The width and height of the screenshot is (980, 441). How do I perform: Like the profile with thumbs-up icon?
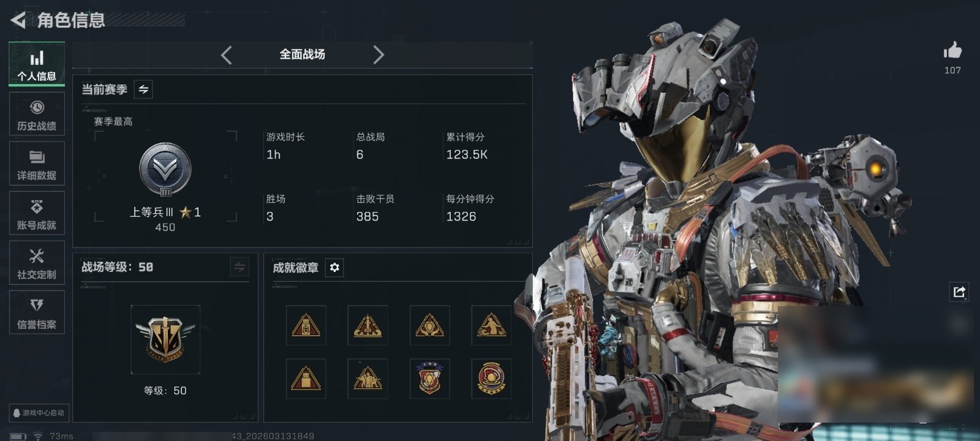[952, 50]
